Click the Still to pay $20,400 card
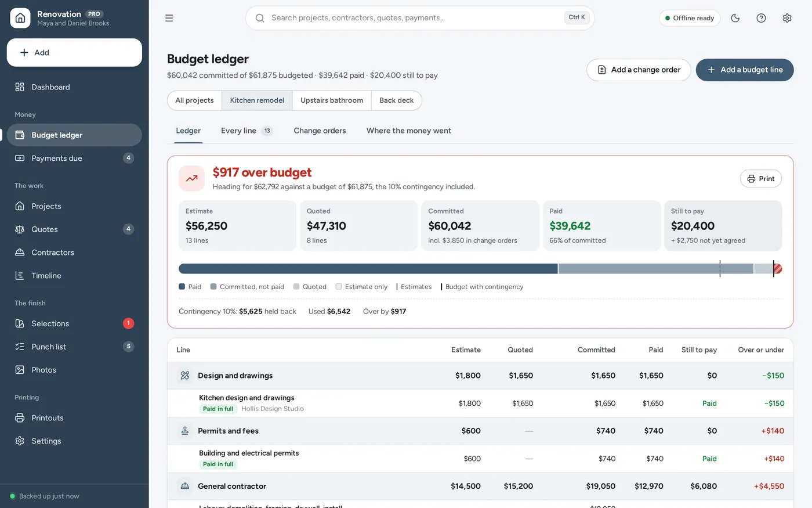The height and width of the screenshot is (508, 812). point(723,226)
